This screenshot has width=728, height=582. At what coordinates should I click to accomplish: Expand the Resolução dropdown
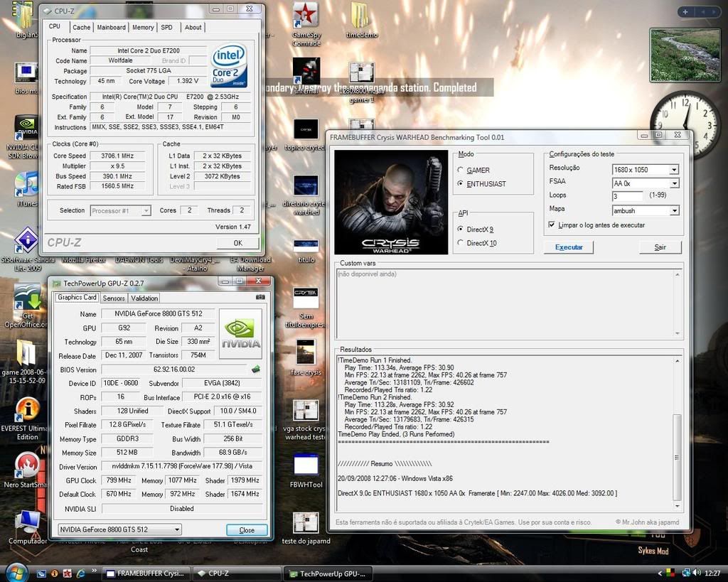click(673, 170)
